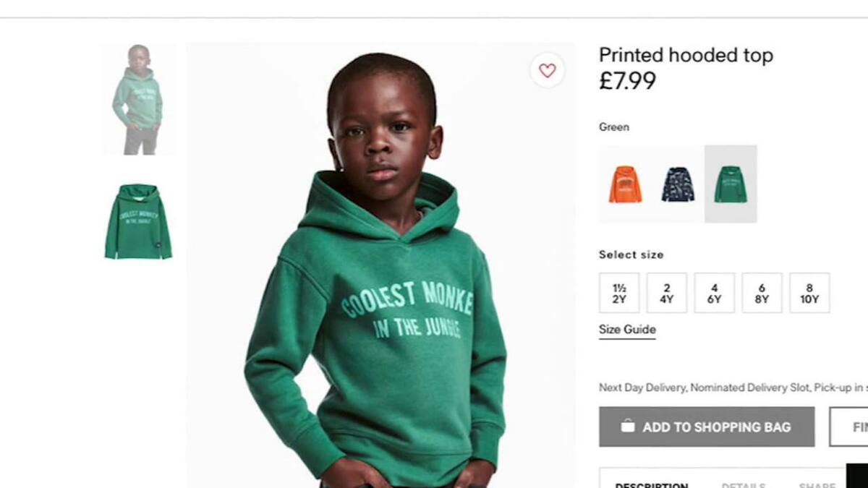Open thumbnail of the model wearing the hoodie

pyautogui.click(x=138, y=99)
